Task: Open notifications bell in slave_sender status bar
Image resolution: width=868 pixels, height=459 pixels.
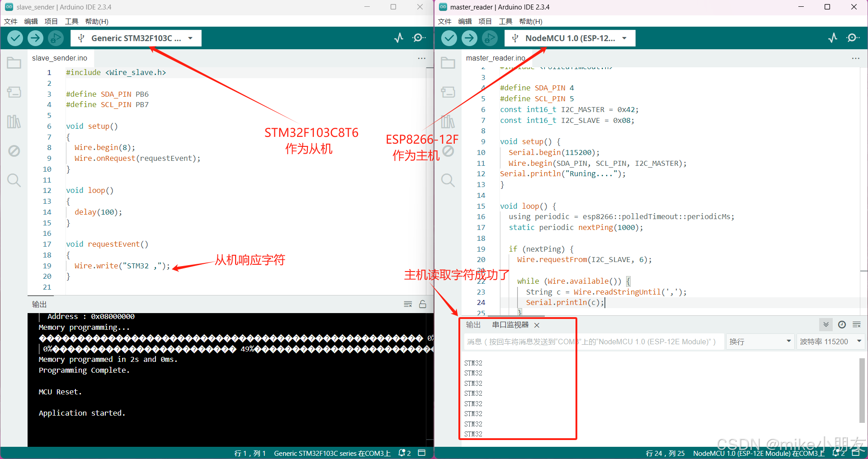Action: click(x=404, y=453)
